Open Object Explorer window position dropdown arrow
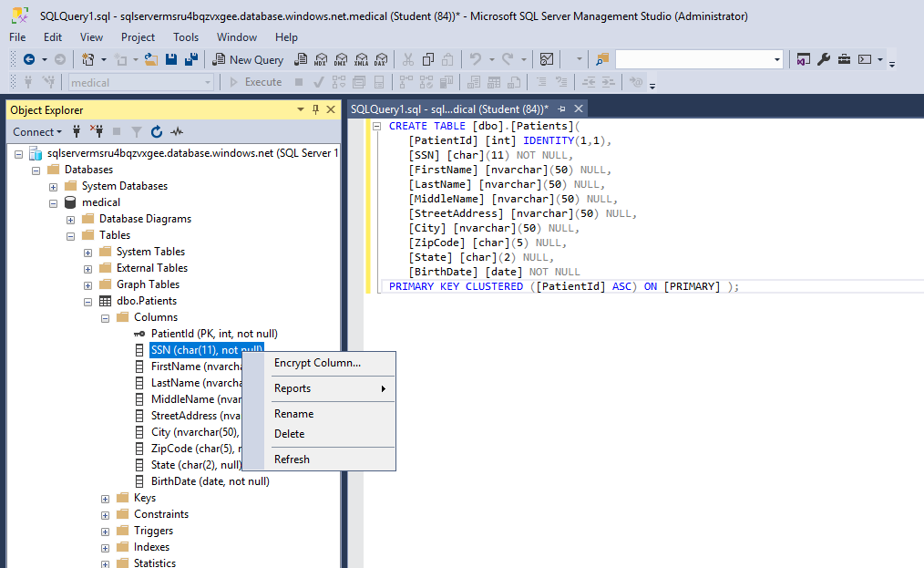The image size is (924, 568). click(x=301, y=109)
